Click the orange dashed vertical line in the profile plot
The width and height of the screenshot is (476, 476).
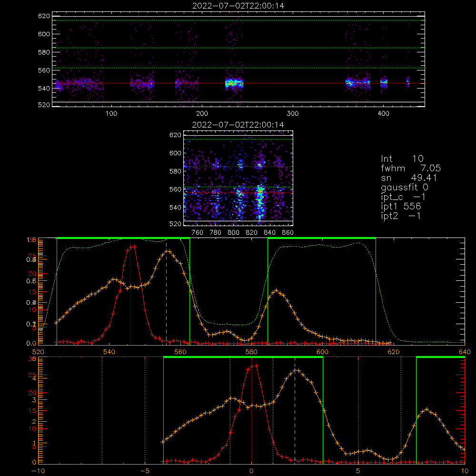tap(166, 292)
